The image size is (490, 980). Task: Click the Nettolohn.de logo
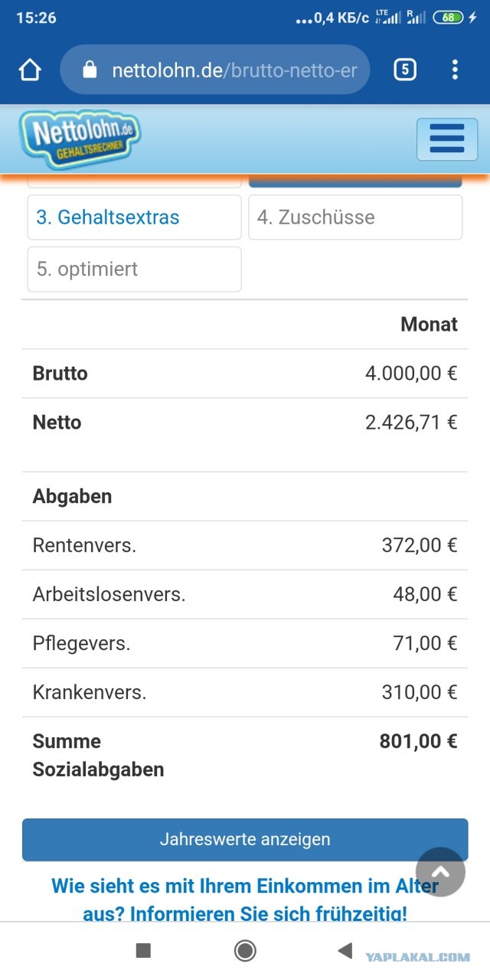(80, 138)
